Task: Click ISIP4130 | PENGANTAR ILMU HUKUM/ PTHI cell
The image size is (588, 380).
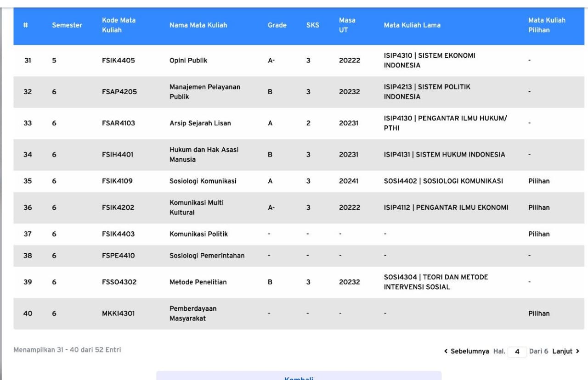Action: [x=446, y=123]
